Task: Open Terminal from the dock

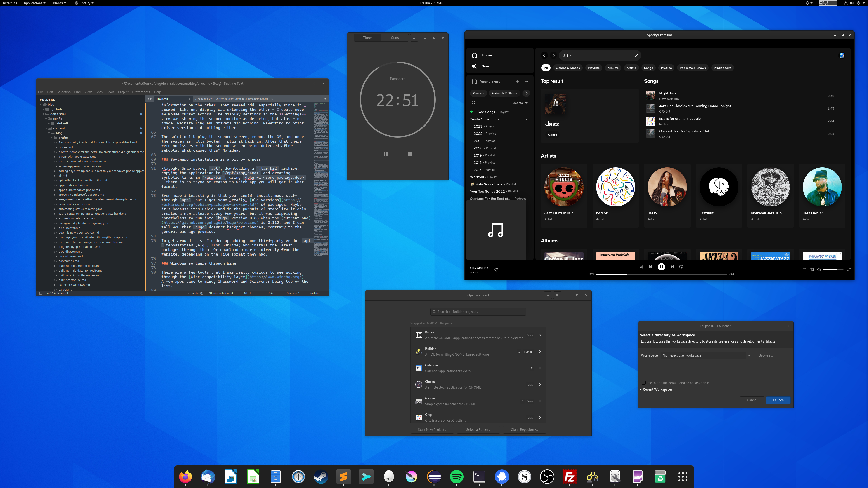Action: 479,476
